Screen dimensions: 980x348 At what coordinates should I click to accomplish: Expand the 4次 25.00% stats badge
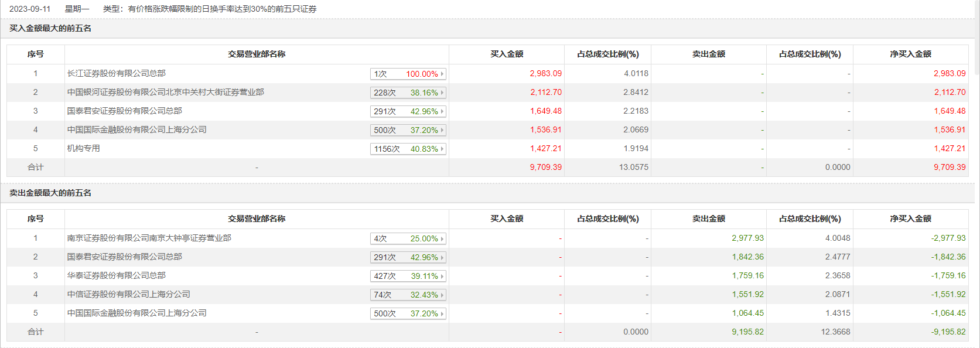coord(408,238)
